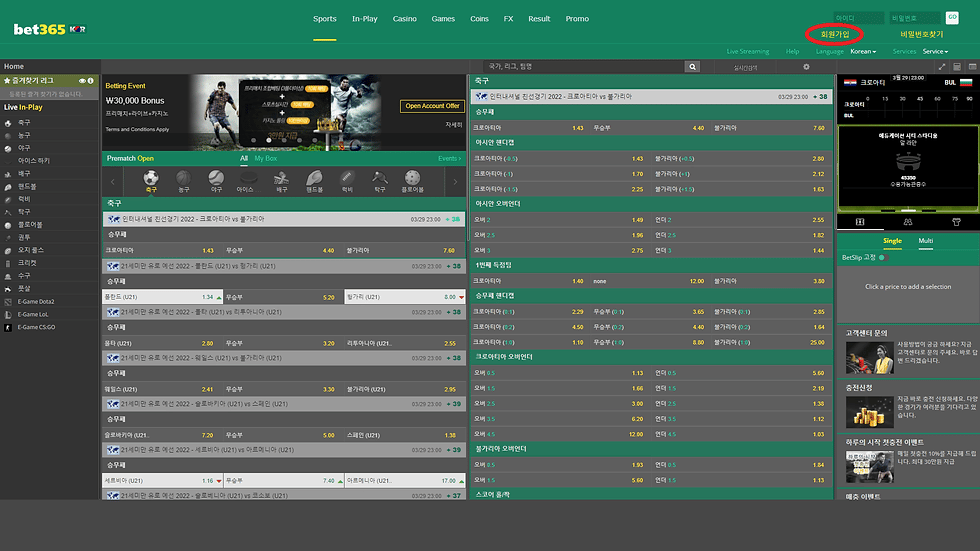Expand Events link in Prematch header

[449, 159]
